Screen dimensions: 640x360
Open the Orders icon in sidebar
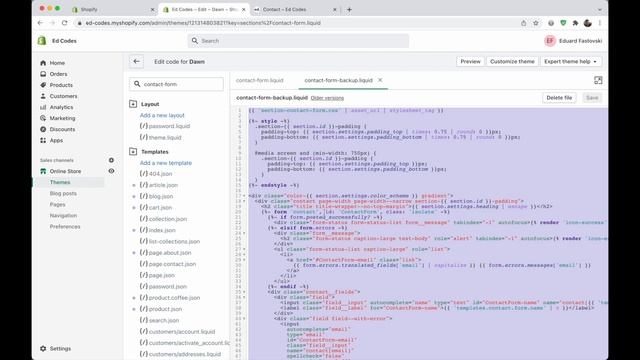point(43,74)
